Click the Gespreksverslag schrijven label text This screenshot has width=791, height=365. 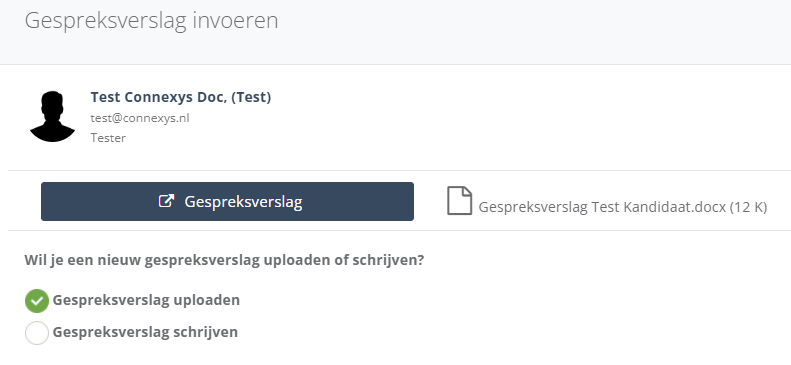(145, 332)
